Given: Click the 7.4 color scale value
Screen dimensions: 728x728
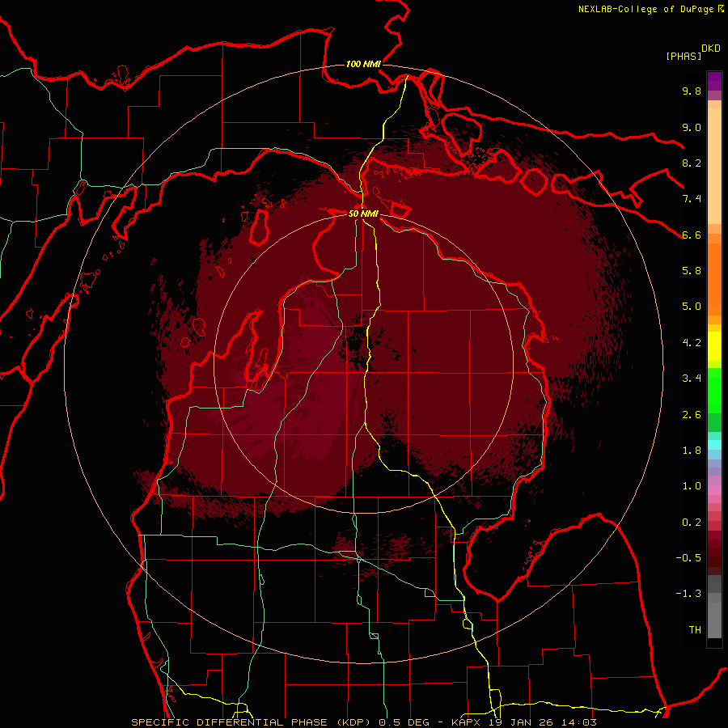Looking at the screenshot, I should tap(692, 199).
